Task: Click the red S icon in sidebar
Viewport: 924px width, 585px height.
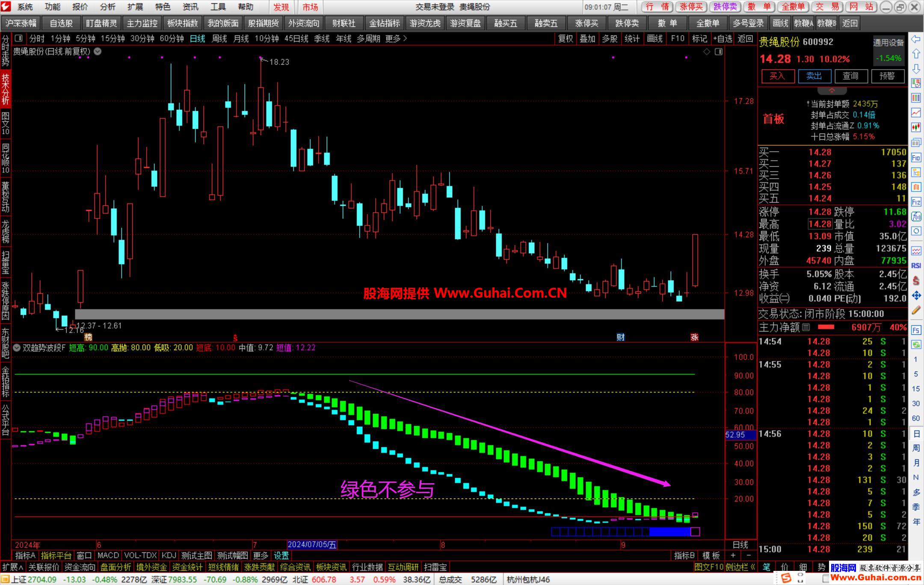Action: tap(916, 281)
